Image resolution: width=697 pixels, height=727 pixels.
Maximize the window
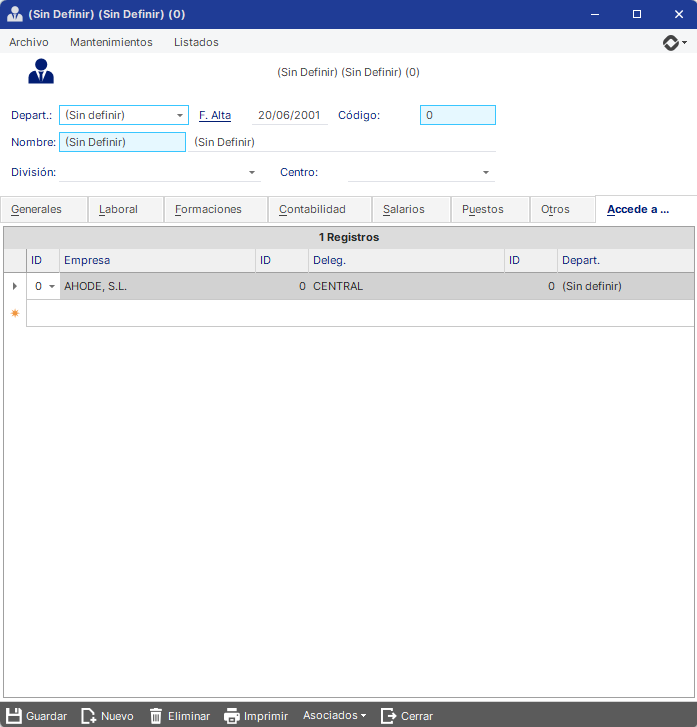click(637, 14)
